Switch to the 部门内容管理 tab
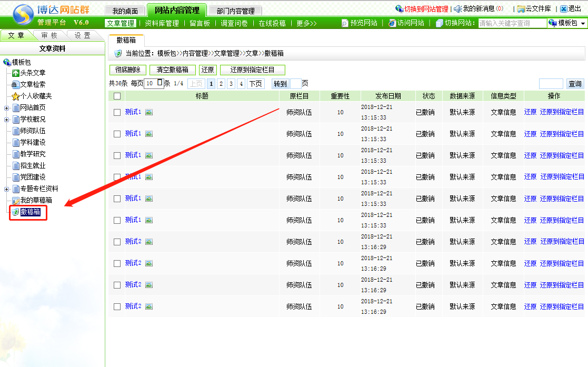Viewport: 588px width, 367px height. (x=235, y=11)
